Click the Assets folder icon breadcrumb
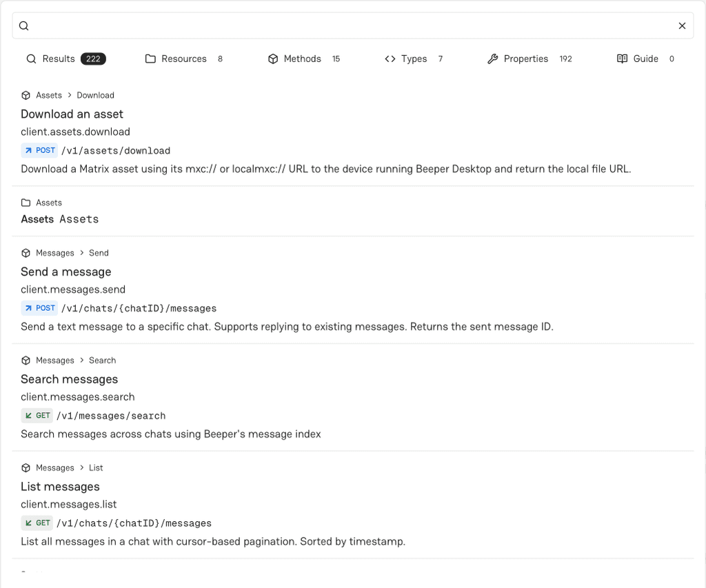The image size is (706, 588). [26, 203]
